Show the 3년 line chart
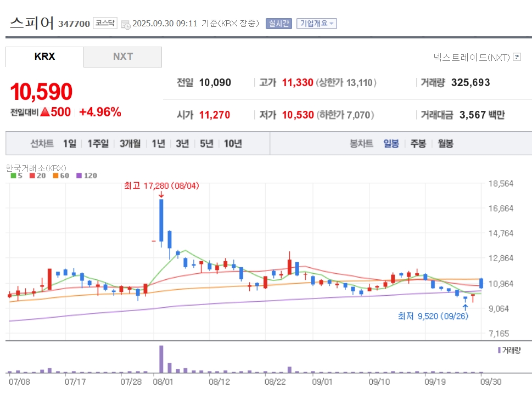 [182, 143]
